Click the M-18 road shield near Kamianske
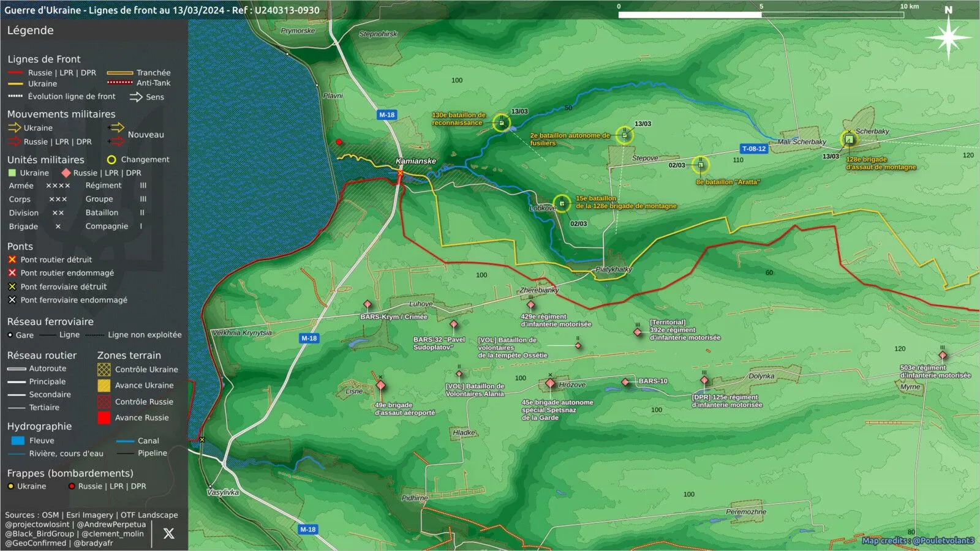 click(386, 114)
